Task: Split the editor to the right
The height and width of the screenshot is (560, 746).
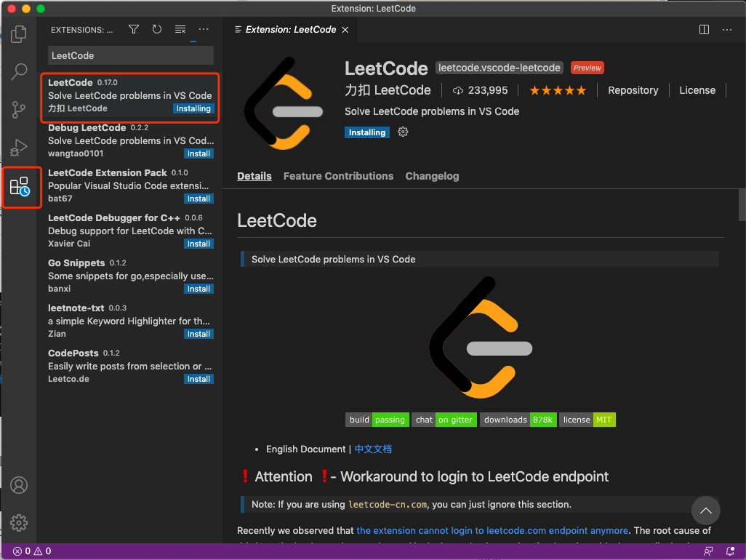Action: (x=704, y=30)
